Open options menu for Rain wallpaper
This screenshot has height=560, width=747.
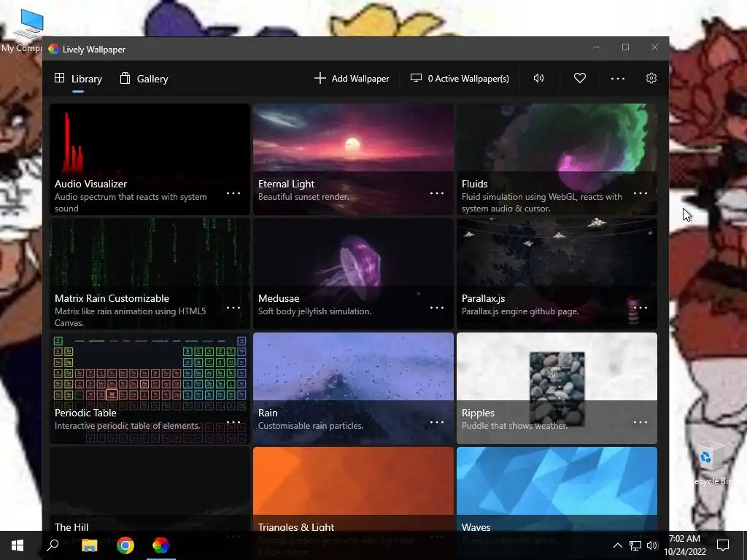[x=437, y=422]
